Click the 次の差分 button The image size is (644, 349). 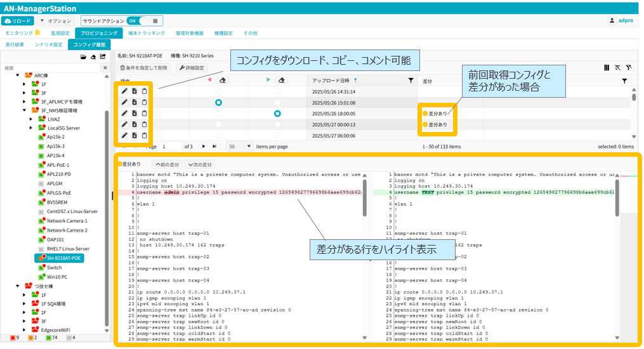point(199,164)
